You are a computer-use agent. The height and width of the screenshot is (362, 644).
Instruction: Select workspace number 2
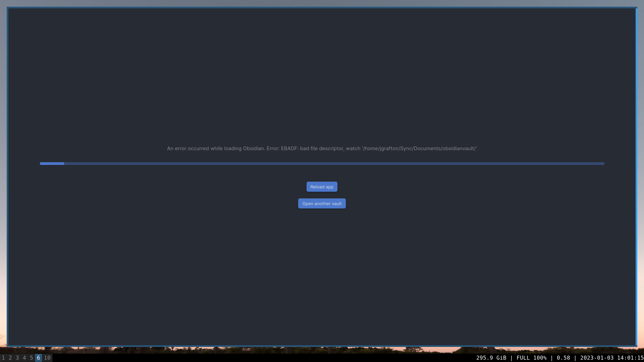pos(10,358)
